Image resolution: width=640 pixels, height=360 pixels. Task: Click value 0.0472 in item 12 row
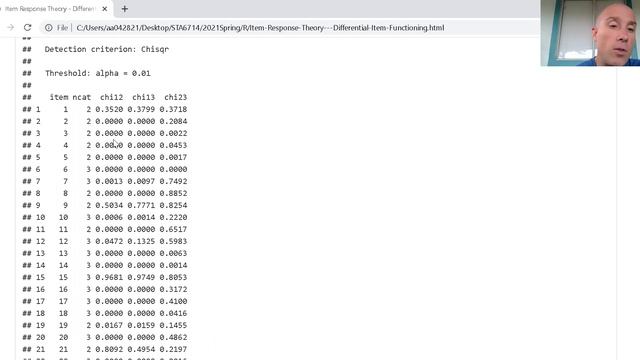(x=109, y=241)
